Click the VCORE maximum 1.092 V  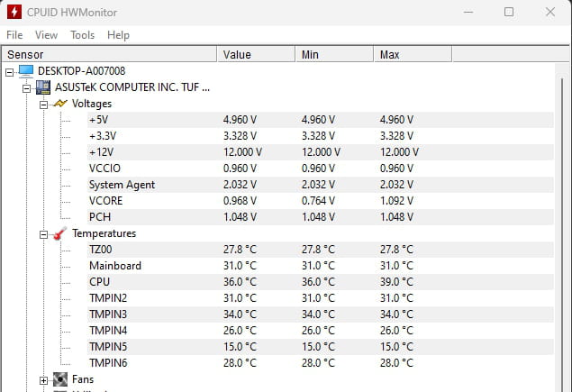(x=397, y=201)
